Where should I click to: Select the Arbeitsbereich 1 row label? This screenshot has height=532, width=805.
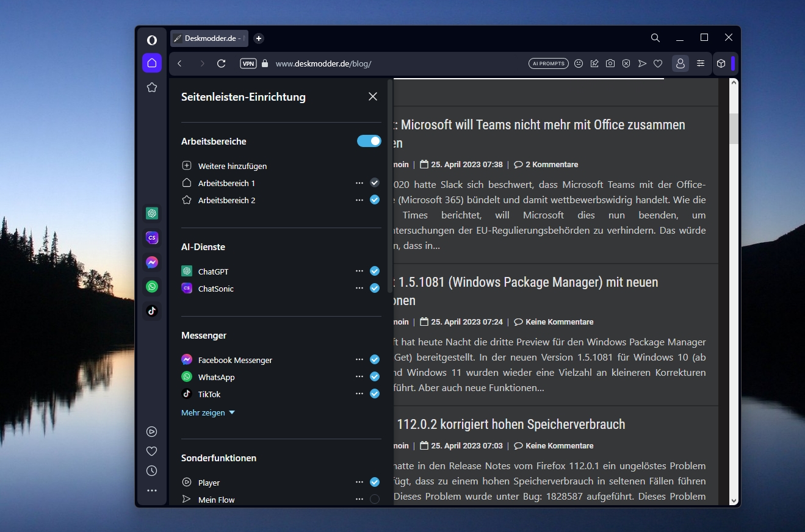pyautogui.click(x=226, y=183)
